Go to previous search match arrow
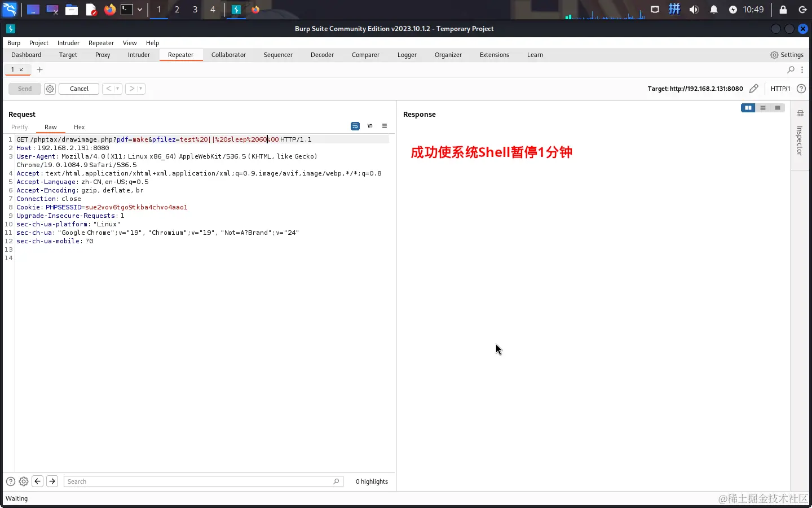This screenshot has height=508, width=812. 38,481
